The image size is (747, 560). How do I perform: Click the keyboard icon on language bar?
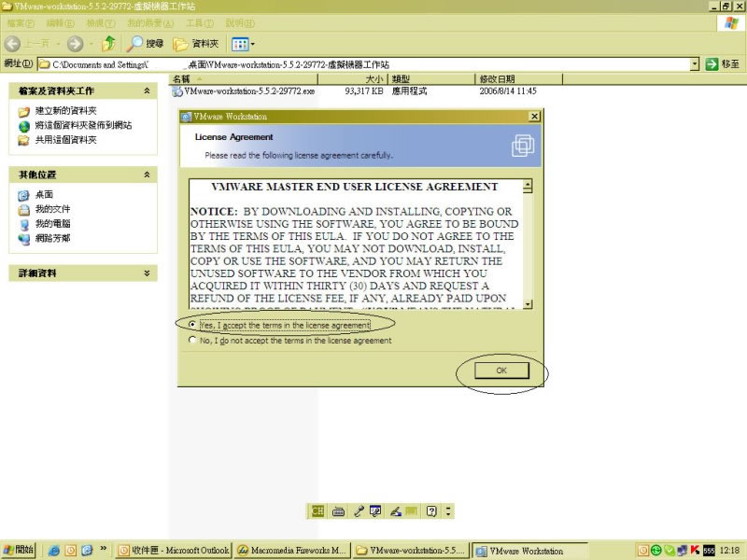(x=338, y=511)
